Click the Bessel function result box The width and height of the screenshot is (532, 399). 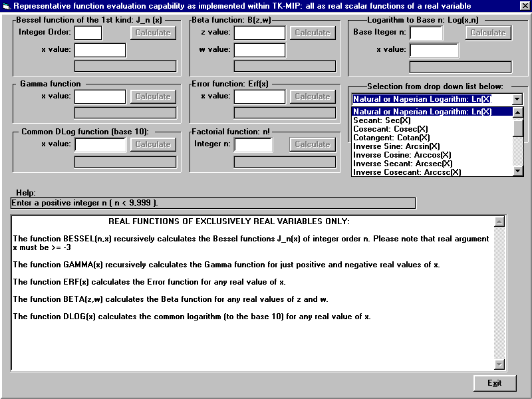125,66
